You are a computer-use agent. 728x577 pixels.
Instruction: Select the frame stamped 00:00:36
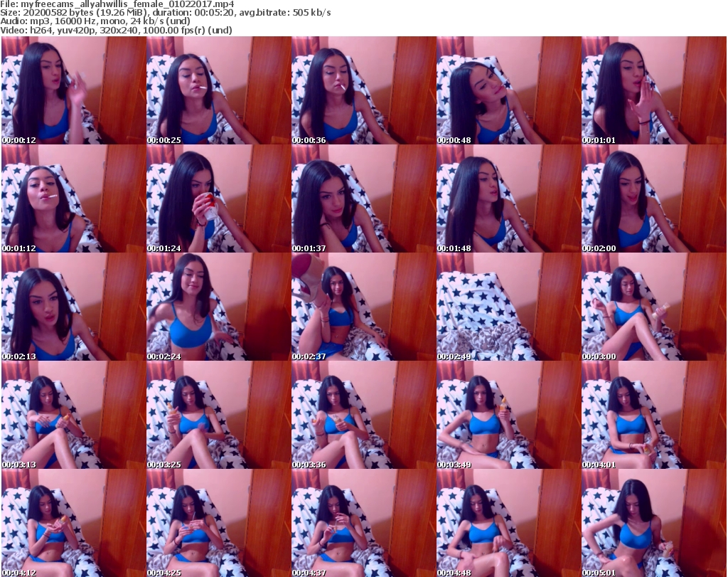[x=363, y=90]
